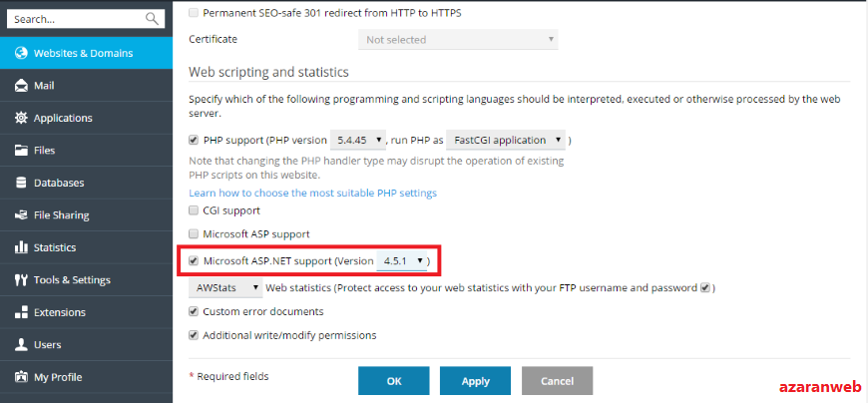Click the search magnifier icon
868x403 pixels.
coord(152,19)
